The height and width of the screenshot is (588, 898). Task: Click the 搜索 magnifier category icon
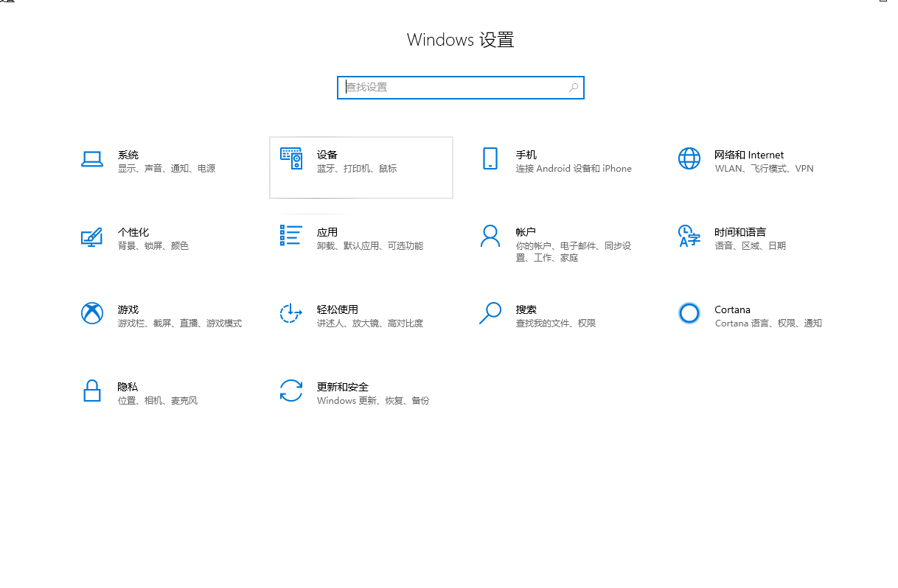tap(490, 313)
